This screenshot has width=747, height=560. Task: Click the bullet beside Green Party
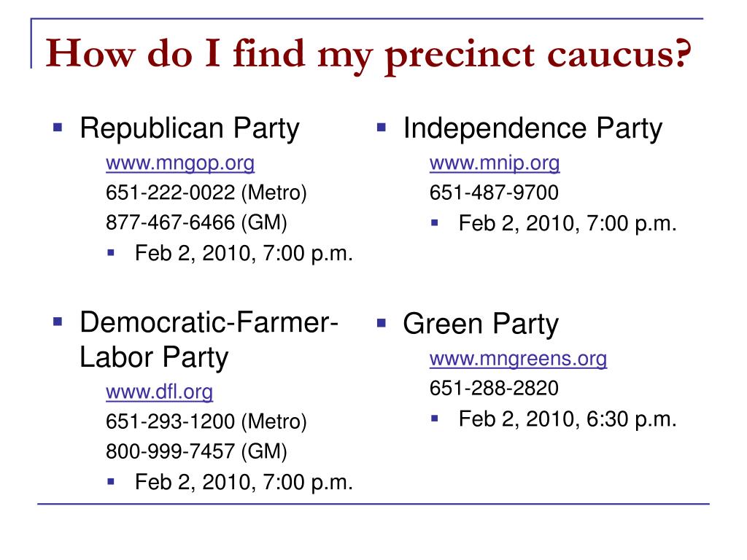coord(381,323)
